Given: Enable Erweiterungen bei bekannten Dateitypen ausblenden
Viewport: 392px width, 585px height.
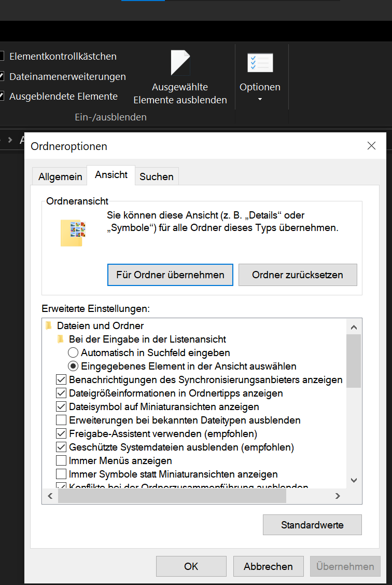Looking at the screenshot, I should point(61,420).
